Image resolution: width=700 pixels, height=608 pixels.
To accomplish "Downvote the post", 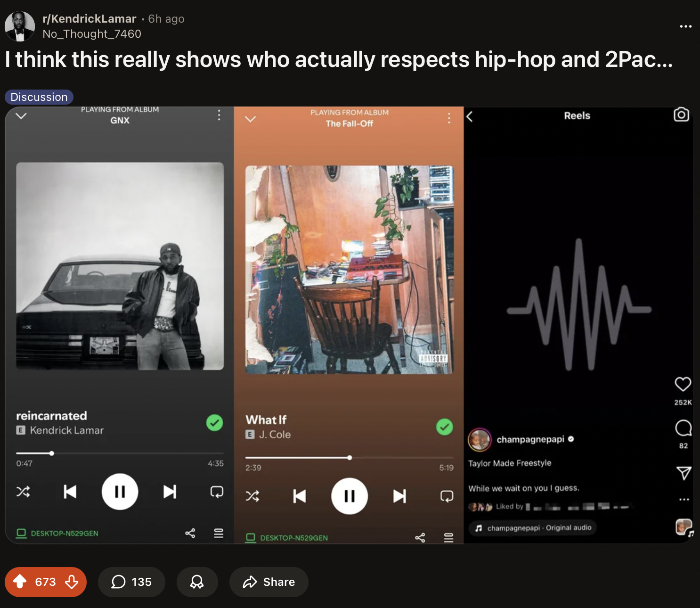I will tap(72, 582).
